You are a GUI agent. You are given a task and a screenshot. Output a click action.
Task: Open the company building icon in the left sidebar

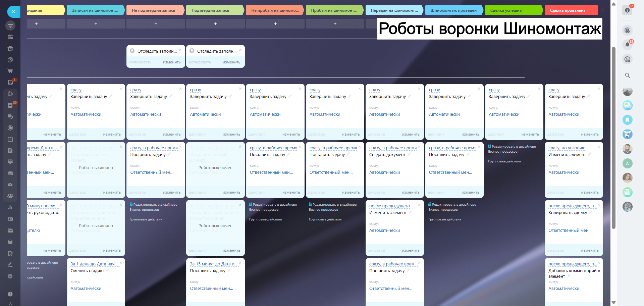(x=10, y=48)
